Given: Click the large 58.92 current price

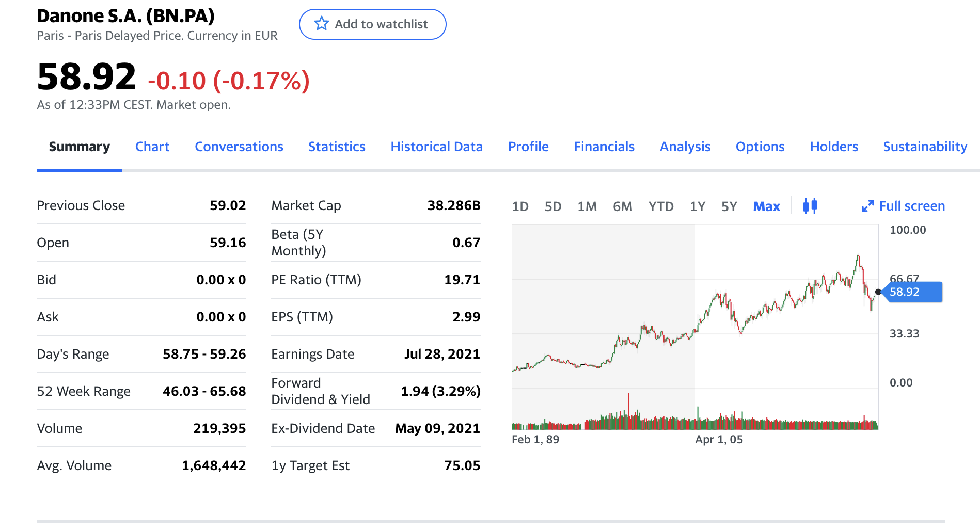Looking at the screenshot, I should (x=87, y=76).
